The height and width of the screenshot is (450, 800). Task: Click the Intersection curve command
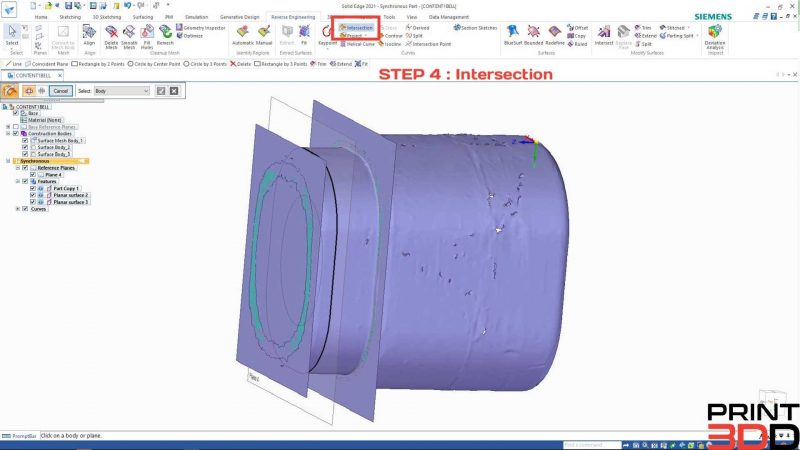(356, 28)
